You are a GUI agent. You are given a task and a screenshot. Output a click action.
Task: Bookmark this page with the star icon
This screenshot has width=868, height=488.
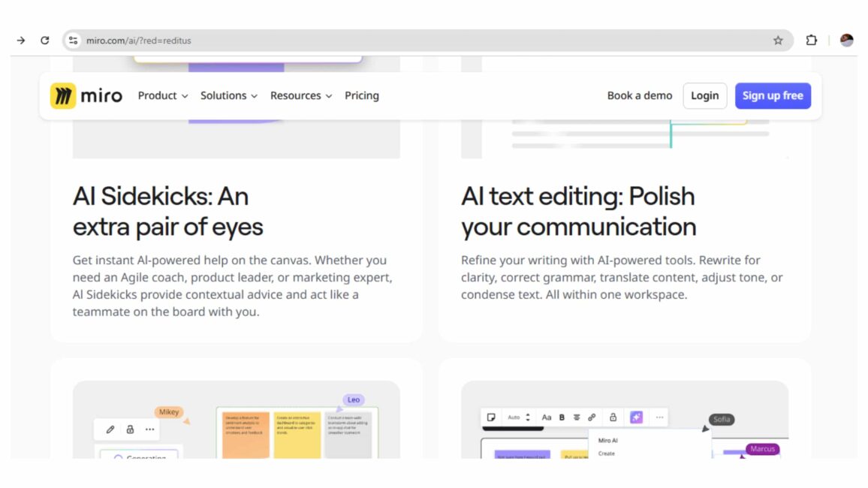778,41
